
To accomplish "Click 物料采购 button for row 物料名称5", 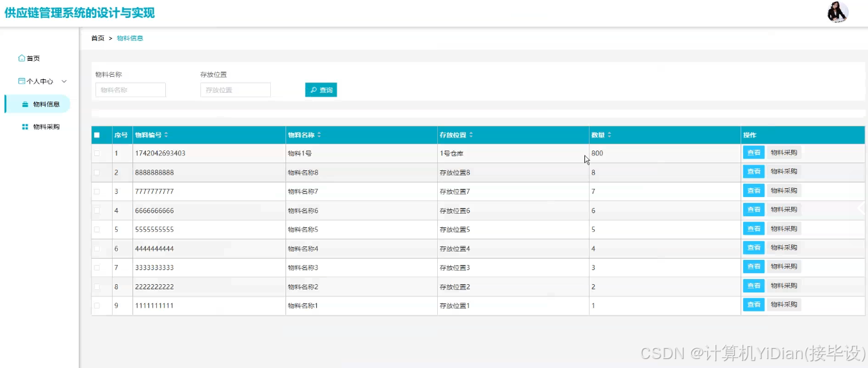I will point(784,228).
